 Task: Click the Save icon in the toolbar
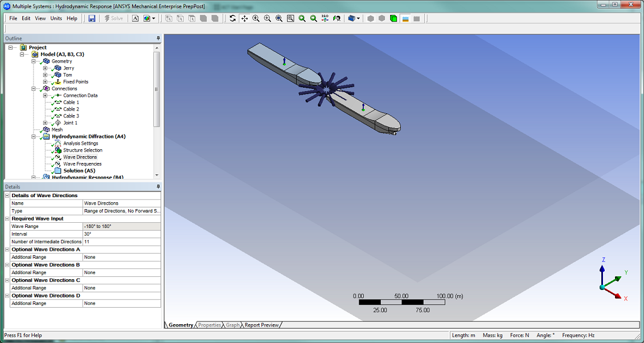click(92, 18)
